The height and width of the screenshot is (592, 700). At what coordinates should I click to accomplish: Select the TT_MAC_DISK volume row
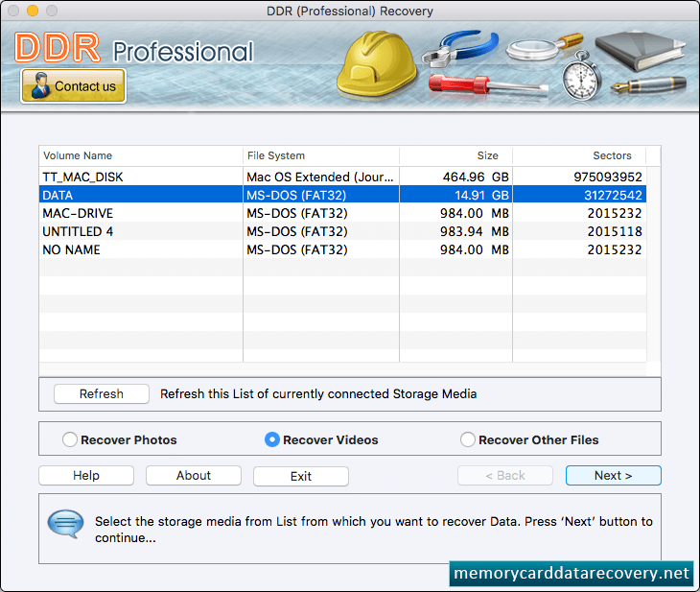[x=342, y=177]
